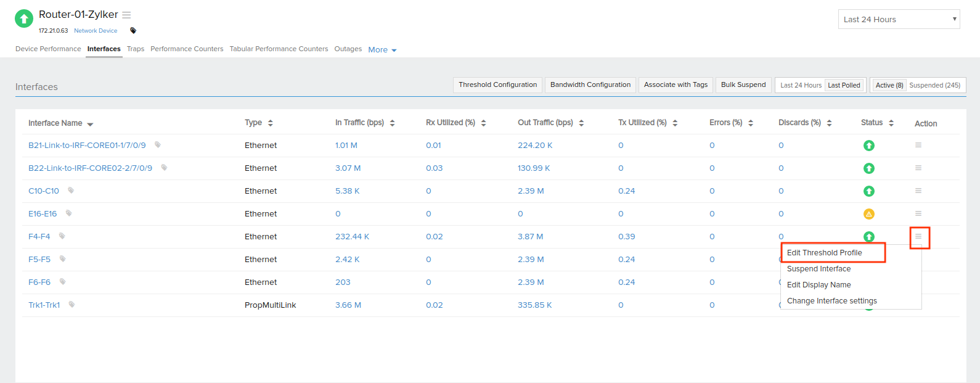Toggle the interface list to Suspended (245)
Screen dimensions: 980x383
click(934, 85)
